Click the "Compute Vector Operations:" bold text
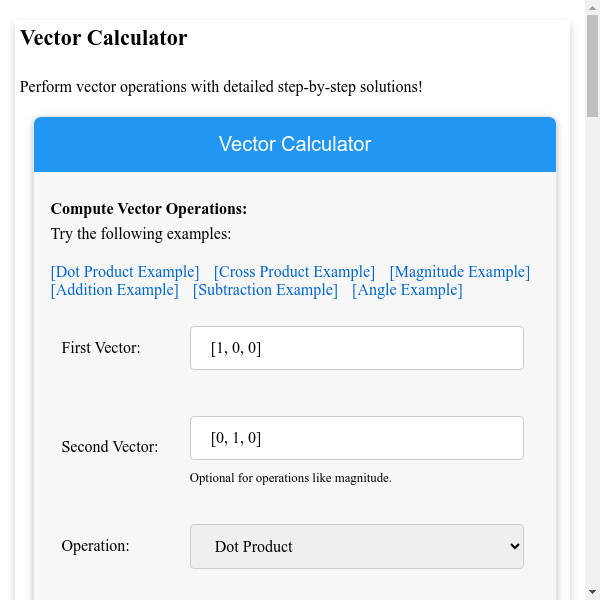 coord(149,209)
